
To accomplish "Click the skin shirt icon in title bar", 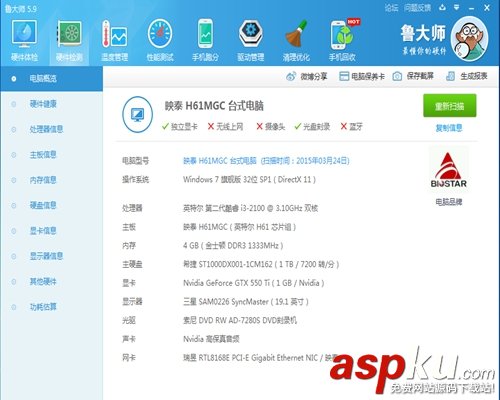I will pos(442,7).
